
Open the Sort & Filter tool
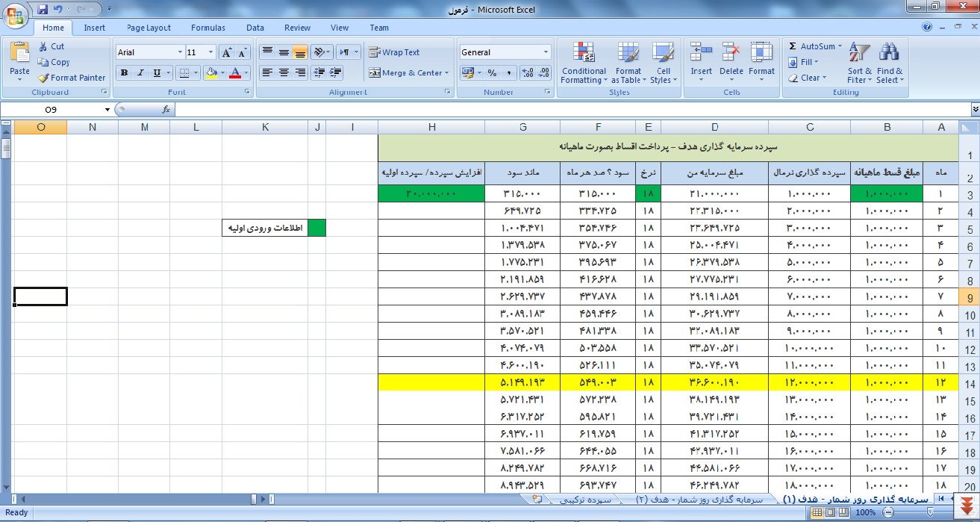pos(860,63)
